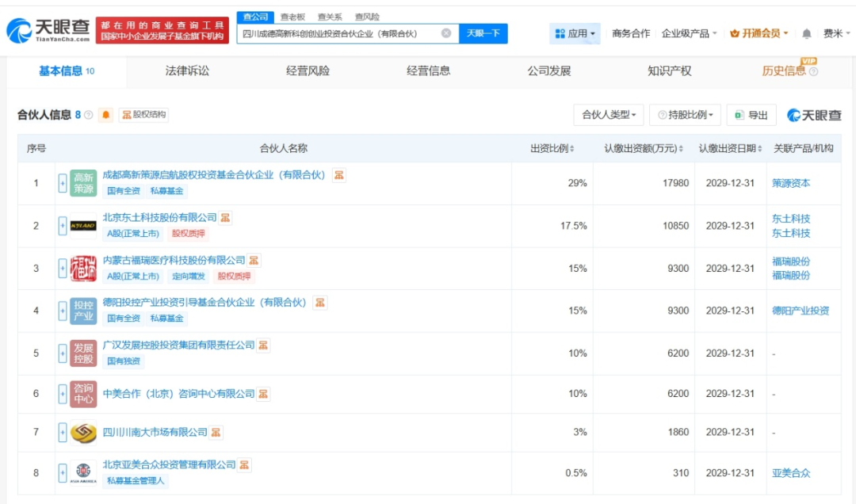Open the 持股比例 filter dropdown

685,115
